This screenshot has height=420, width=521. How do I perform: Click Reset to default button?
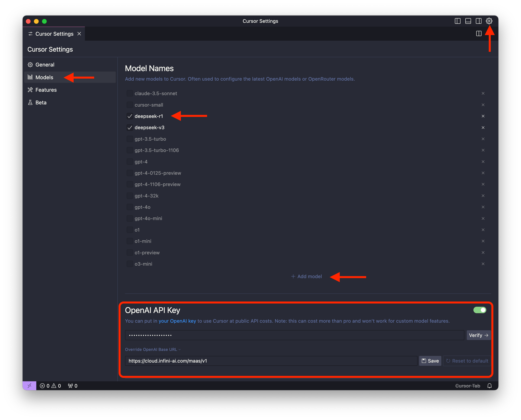coord(467,361)
